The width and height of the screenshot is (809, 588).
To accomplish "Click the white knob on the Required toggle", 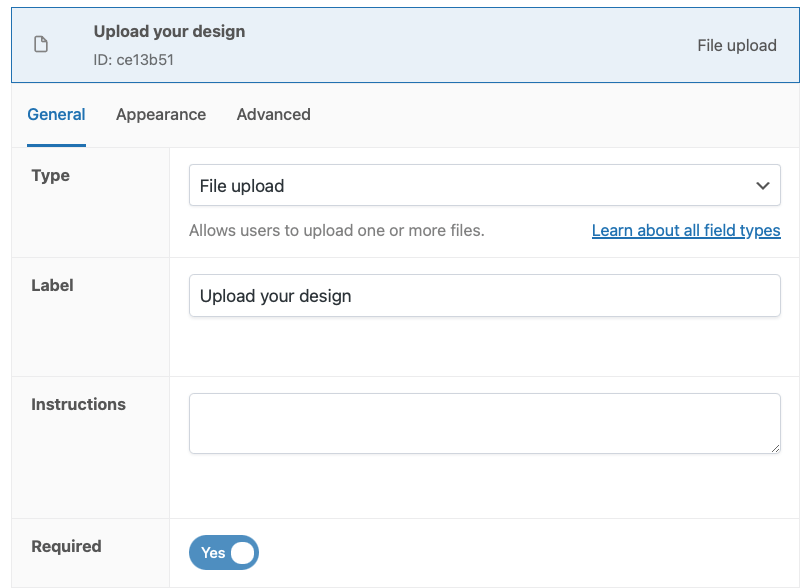I will coord(242,553).
